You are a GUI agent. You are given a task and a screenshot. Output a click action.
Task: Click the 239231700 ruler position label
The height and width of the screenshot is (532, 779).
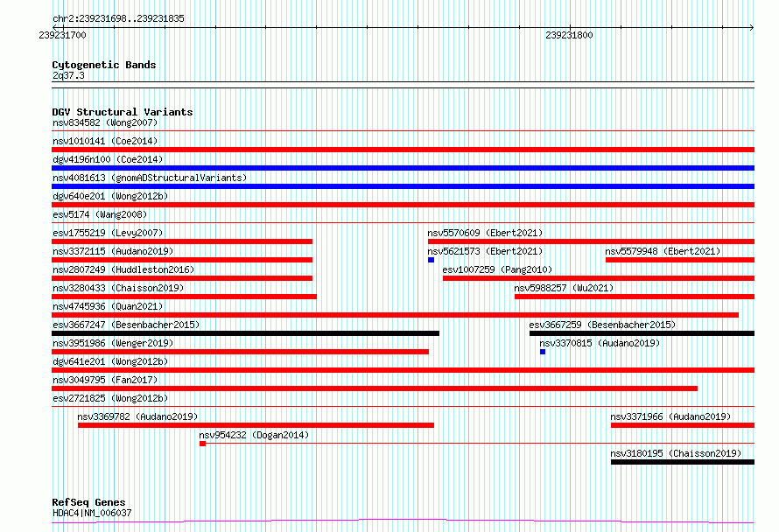point(62,36)
